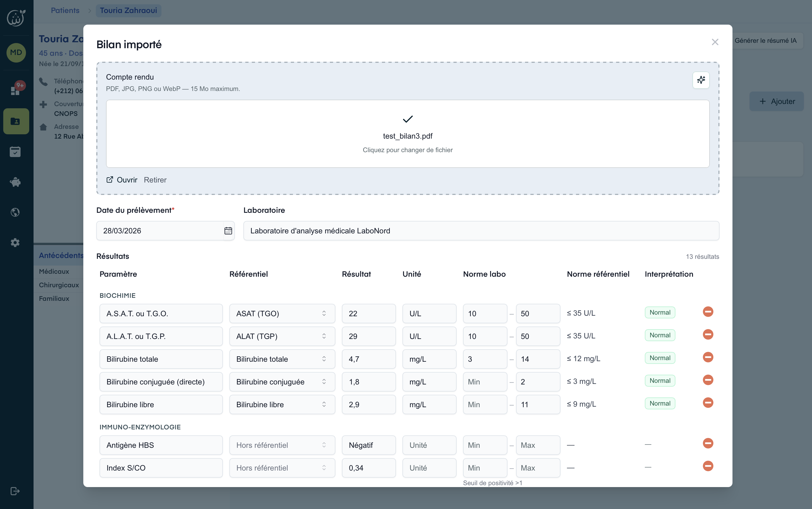812x509 pixels.
Task: Open the globe sidebar icon
Action: (x=15, y=213)
